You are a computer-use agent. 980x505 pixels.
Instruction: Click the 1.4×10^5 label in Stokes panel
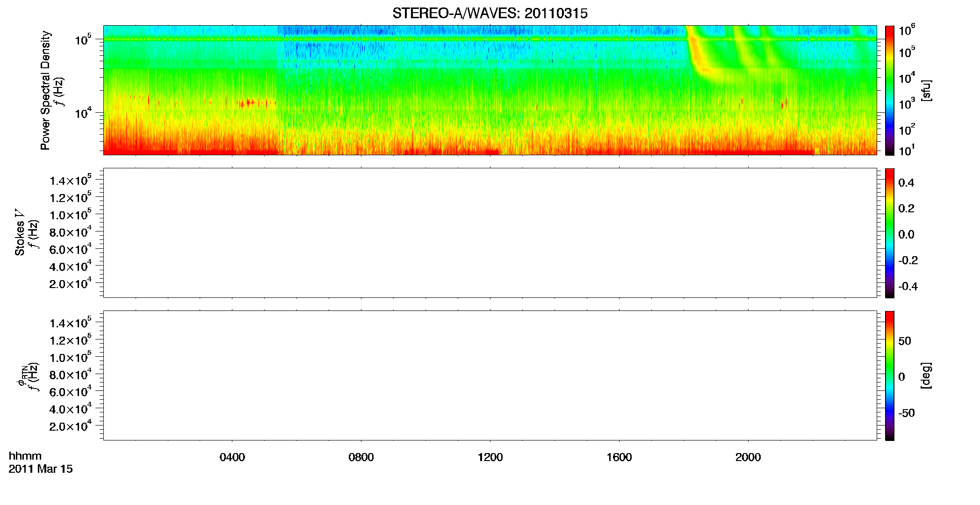pyautogui.click(x=71, y=180)
